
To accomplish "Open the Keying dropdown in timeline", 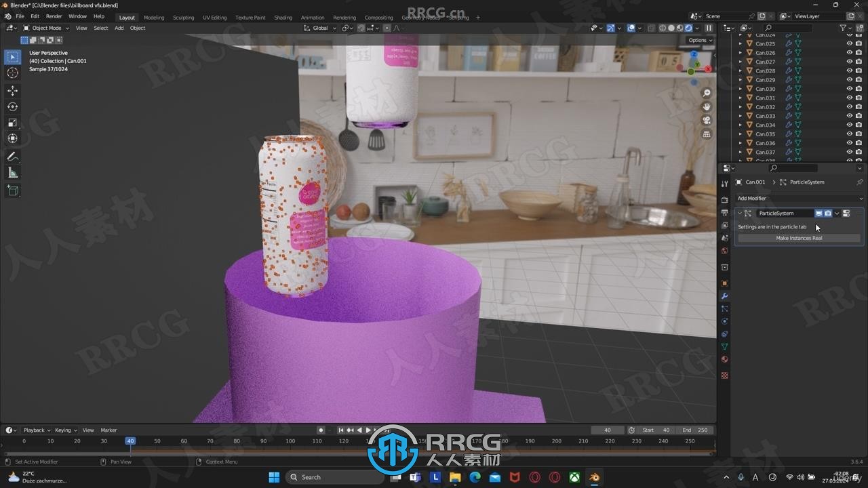I will click(x=65, y=430).
